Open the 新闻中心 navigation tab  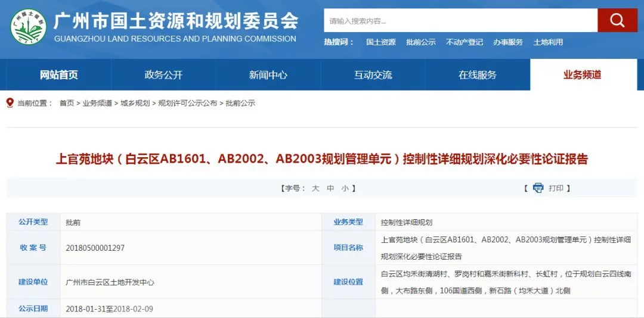(268, 74)
